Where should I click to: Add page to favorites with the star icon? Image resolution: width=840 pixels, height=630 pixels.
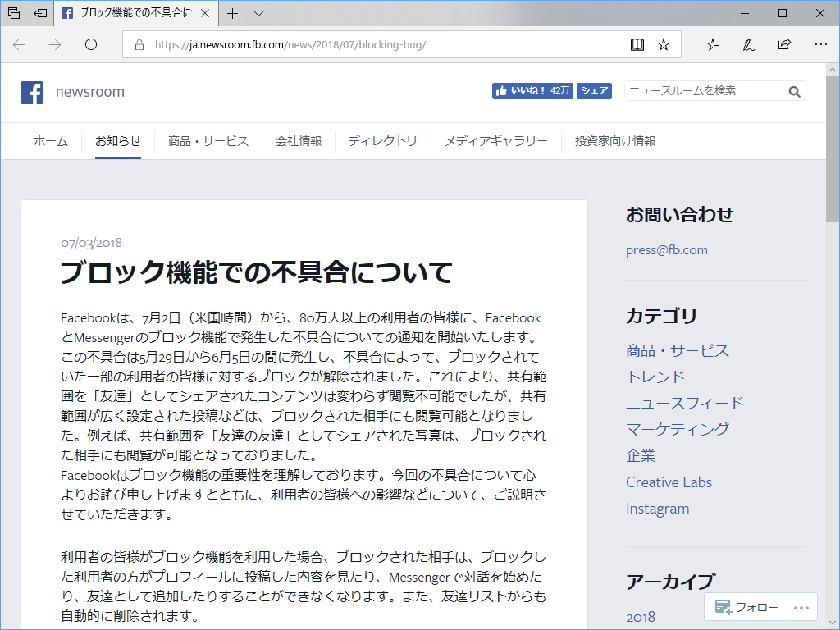pyautogui.click(x=664, y=44)
